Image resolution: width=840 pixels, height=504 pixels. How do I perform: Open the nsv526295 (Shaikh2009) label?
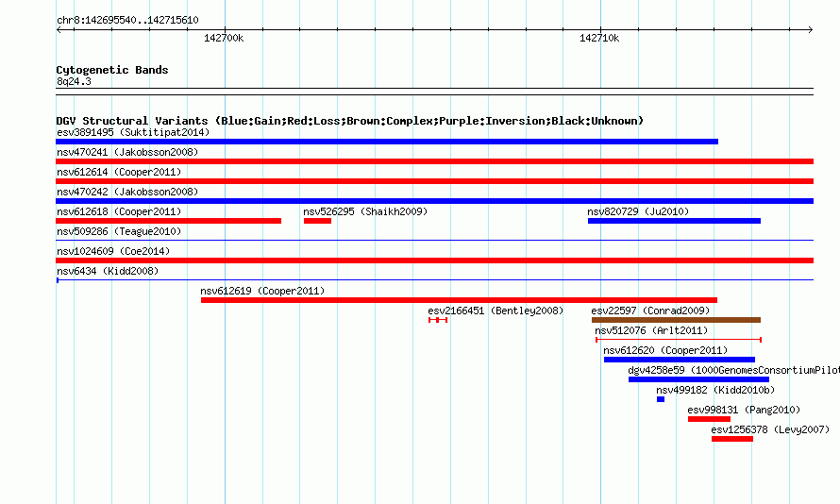click(365, 211)
